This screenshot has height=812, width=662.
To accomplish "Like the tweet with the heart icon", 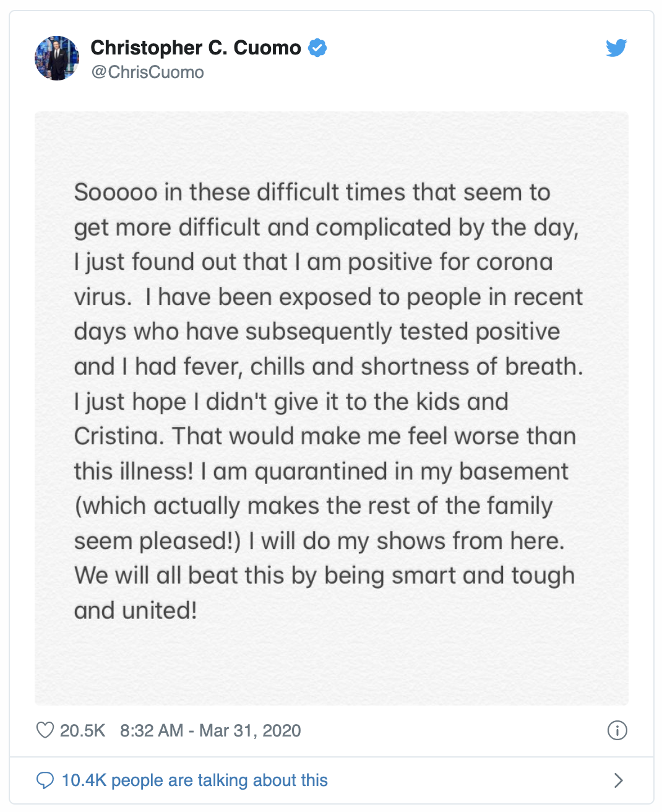I will pos(45,730).
